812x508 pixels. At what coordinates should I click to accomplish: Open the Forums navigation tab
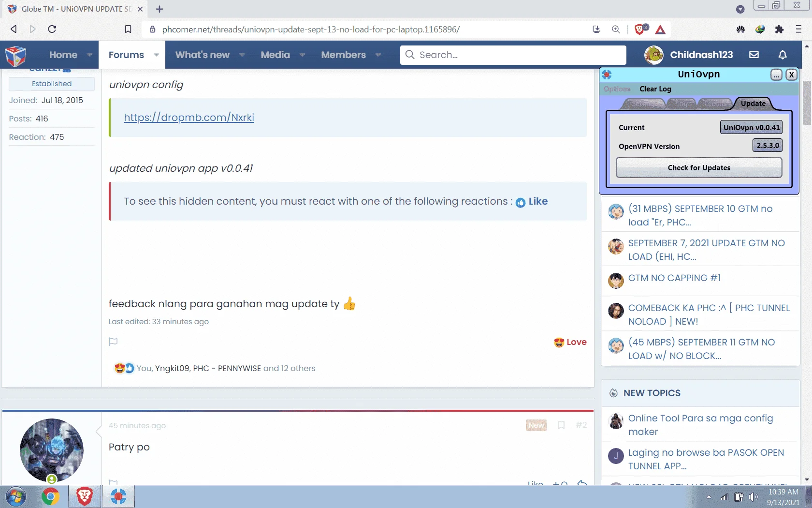click(x=126, y=55)
